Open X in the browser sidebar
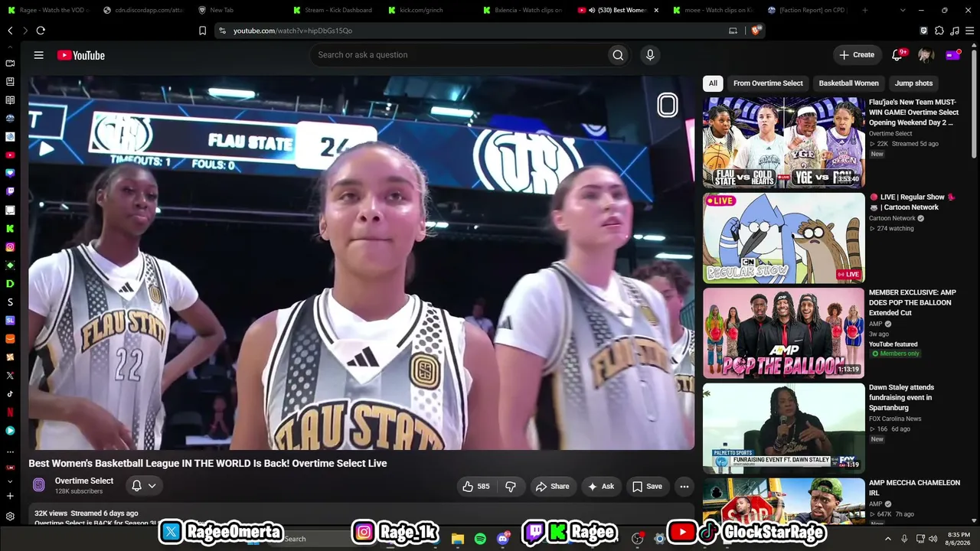Viewport: 980px width, 551px height. 10,376
